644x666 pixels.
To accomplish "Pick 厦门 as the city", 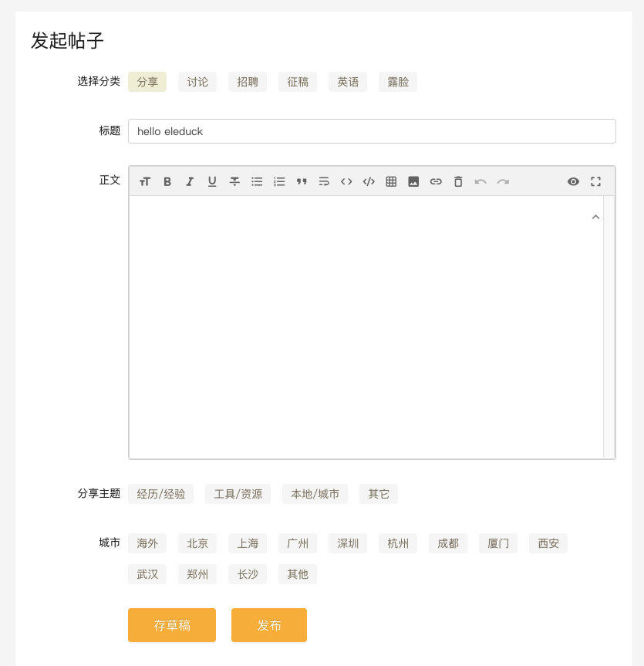I will (x=498, y=543).
